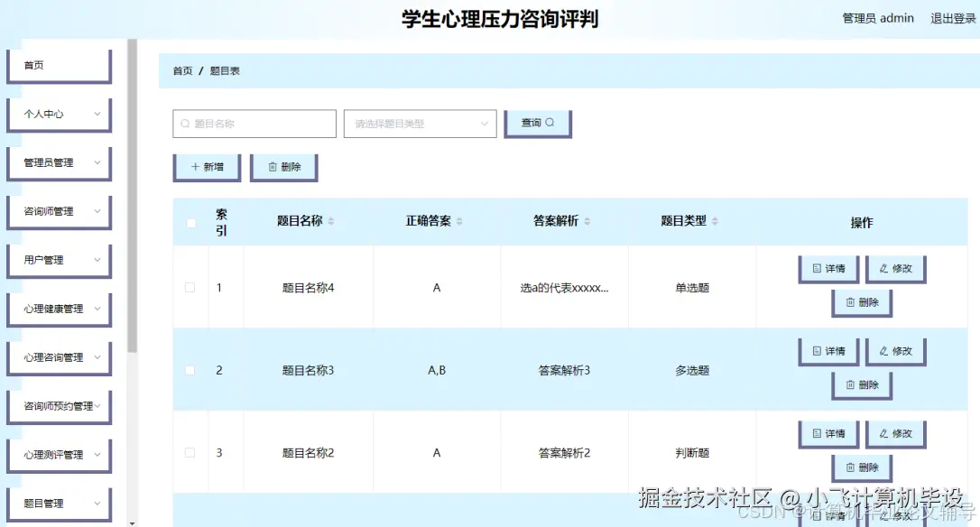Viewport: 980px width, 527px height.
Task: Click the magnifier icon in the 查询 button
Action: click(550, 123)
